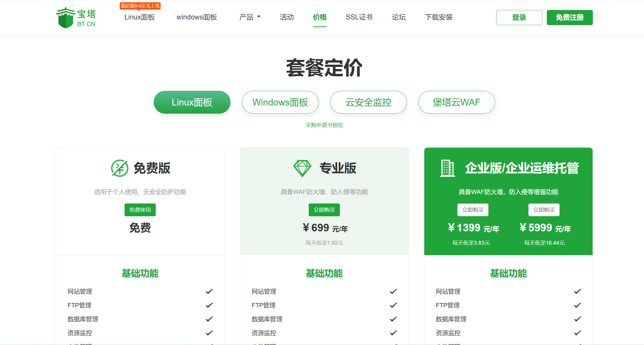Viewport: 644px width, 345px height.
Task: Expand the 产品 dropdown menu
Action: pos(250,17)
